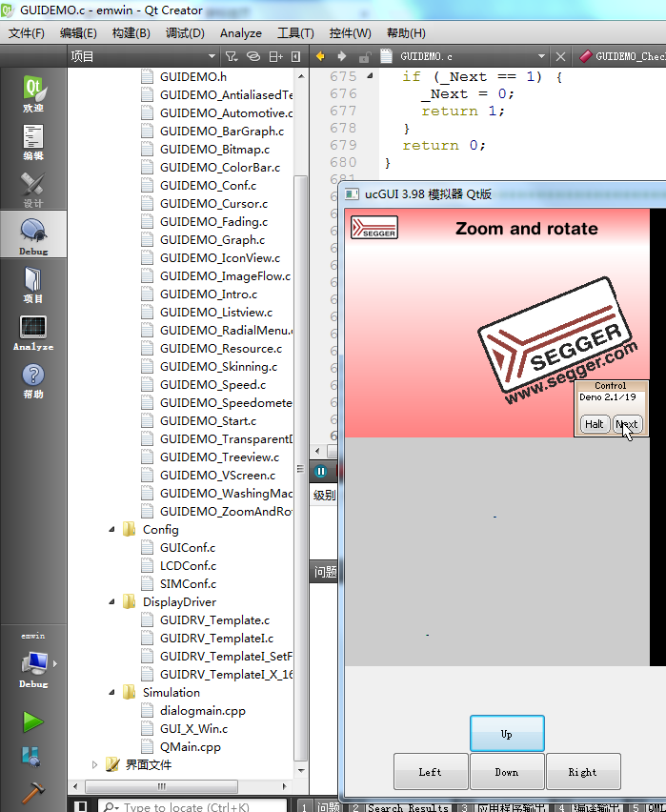666x812 pixels.
Task: Click the Up button in simulator
Action: [x=506, y=734]
